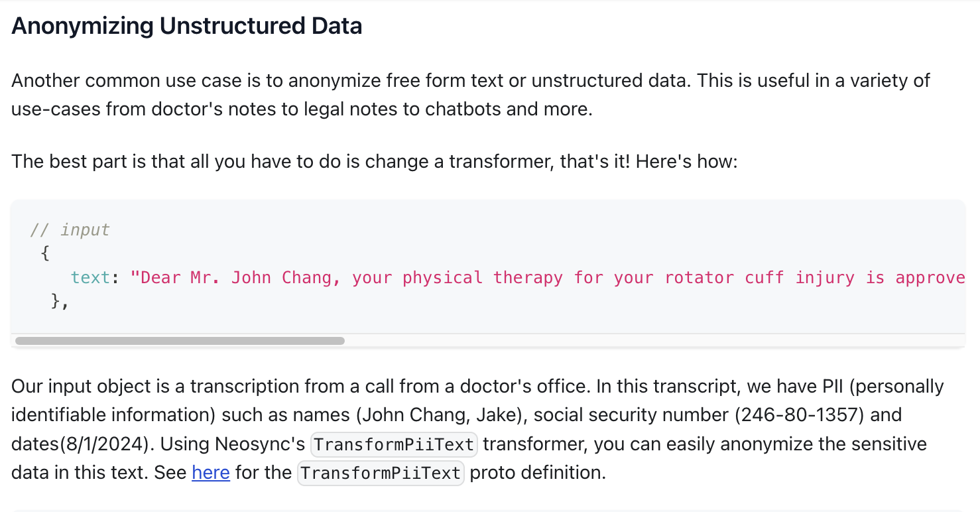Click the "Dear Mr. John Chang" string value

click(231, 277)
